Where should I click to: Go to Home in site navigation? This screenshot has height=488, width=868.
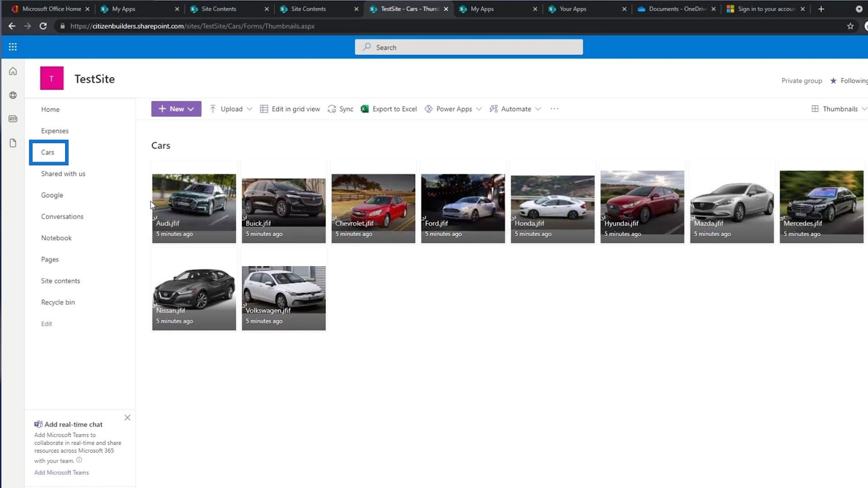[x=50, y=110]
